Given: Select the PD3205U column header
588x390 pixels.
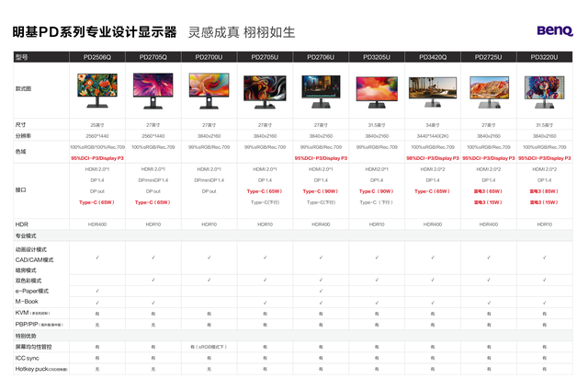Looking at the screenshot, I should (377, 57).
